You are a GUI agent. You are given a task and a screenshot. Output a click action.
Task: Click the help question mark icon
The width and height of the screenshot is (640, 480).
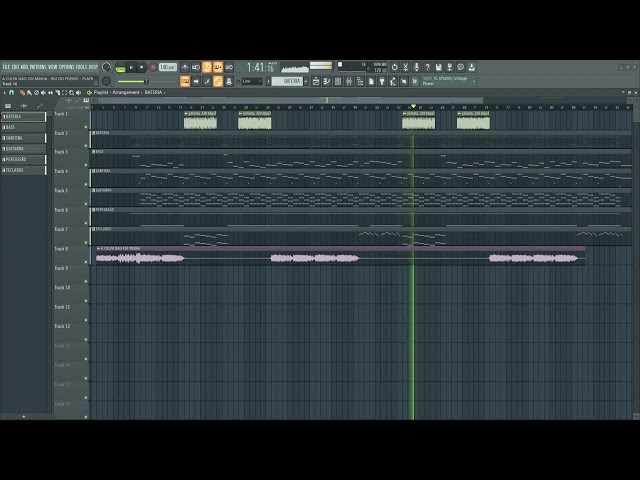point(428,67)
